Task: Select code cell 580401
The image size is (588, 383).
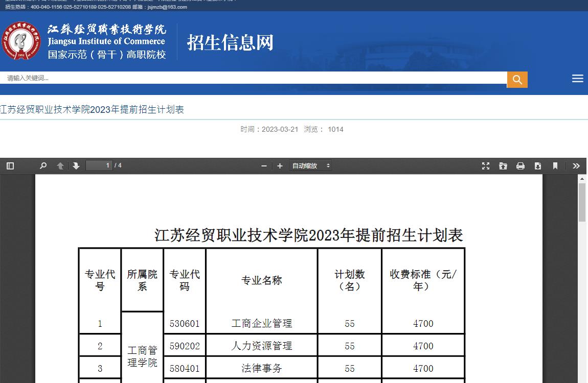Action: click(x=185, y=368)
